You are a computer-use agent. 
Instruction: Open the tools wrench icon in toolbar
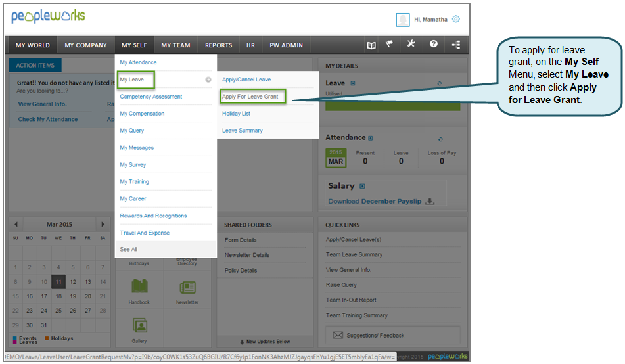(x=411, y=43)
